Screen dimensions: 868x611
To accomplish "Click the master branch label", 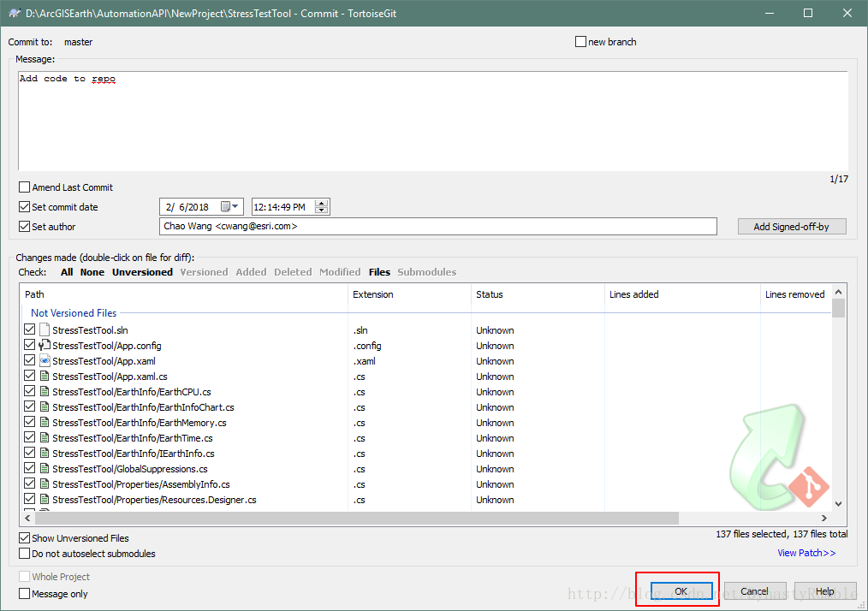I will point(78,42).
